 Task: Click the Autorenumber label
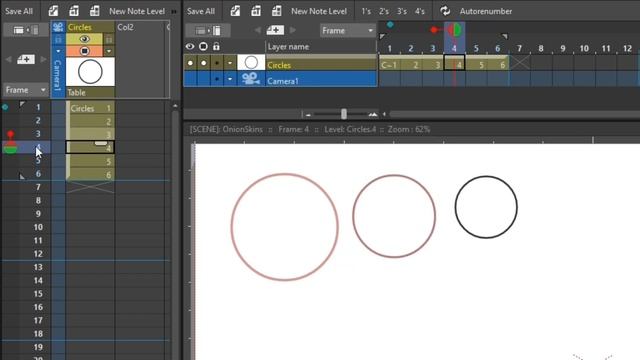[486, 11]
